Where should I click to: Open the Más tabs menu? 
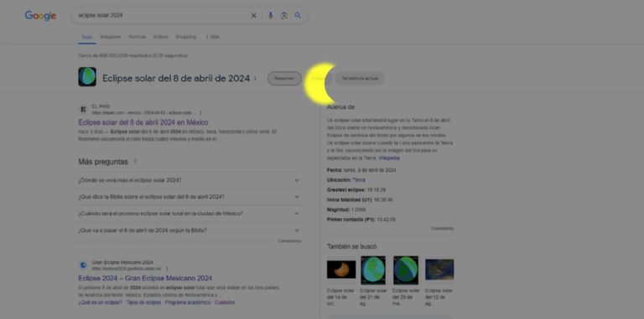(x=212, y=37)
